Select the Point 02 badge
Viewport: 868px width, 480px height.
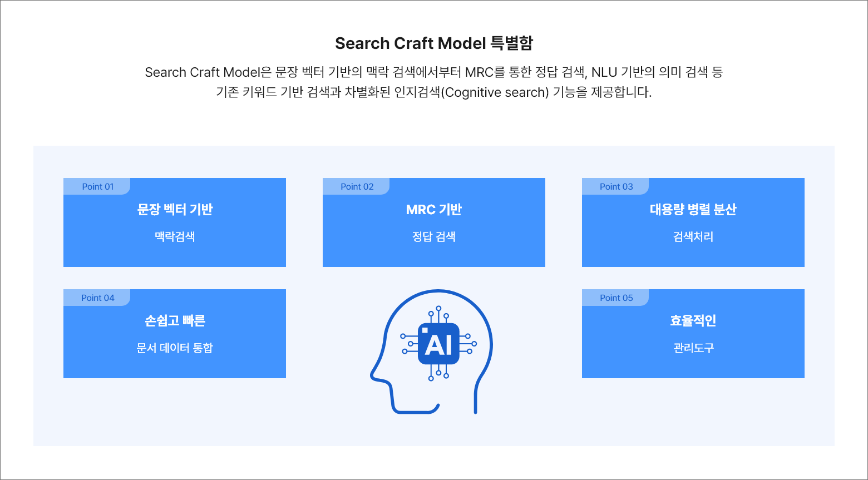point(357,187)
